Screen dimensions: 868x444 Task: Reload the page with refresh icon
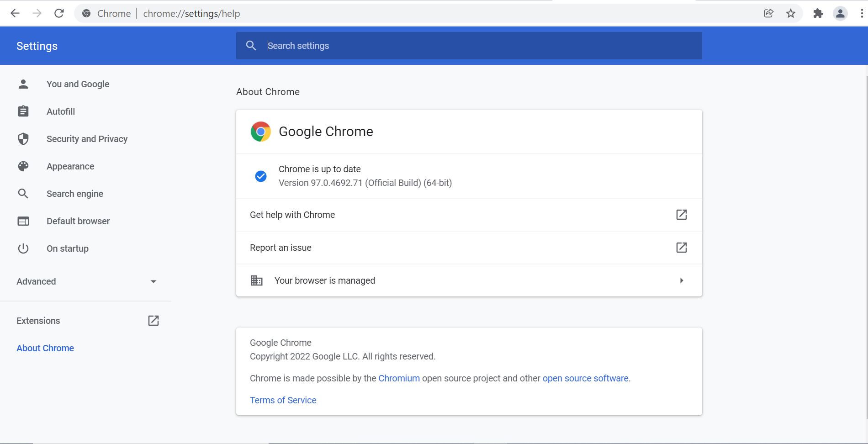59,13
